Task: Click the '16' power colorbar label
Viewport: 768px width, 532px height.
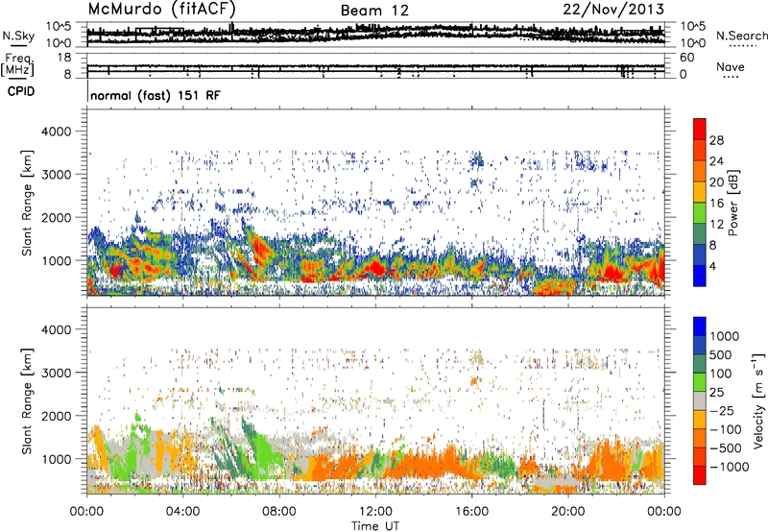Action: pyautogui.click(x=716, y=204)
